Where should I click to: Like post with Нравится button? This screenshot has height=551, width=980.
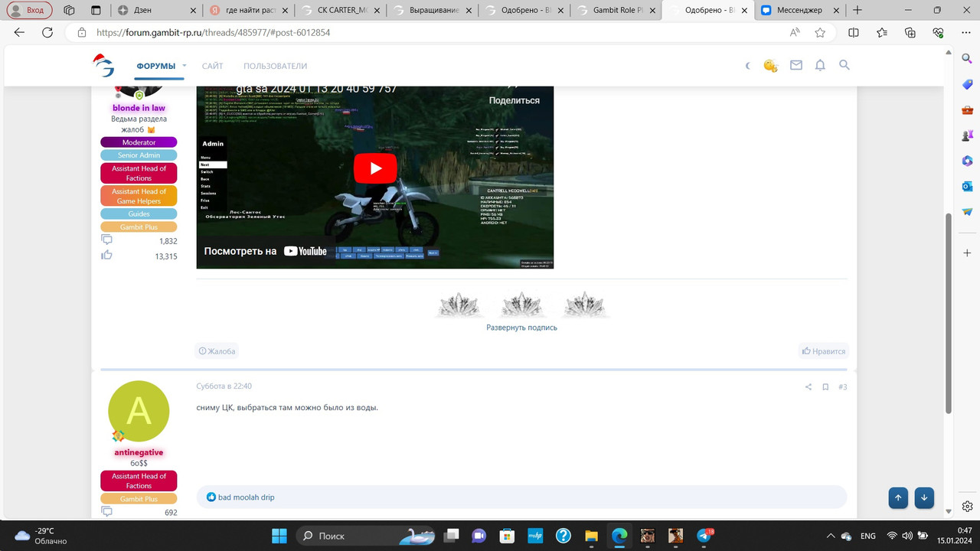824,351
